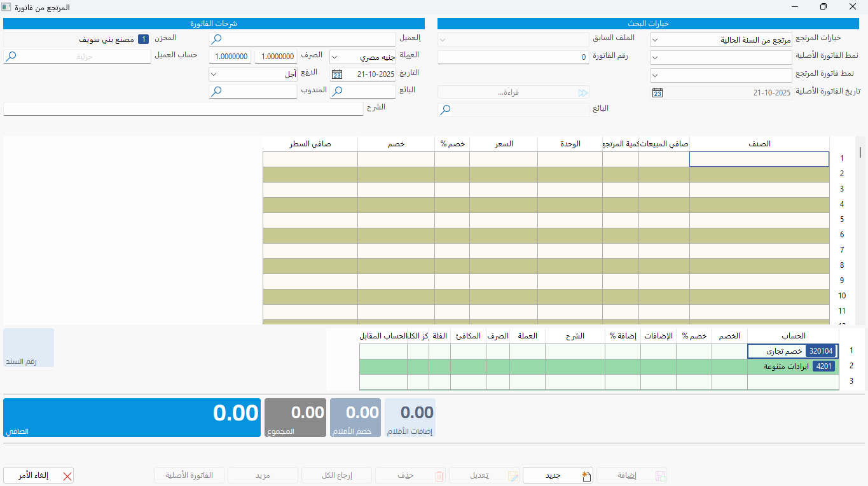Open the invoice date calendar picker

[x=337, y=74]
